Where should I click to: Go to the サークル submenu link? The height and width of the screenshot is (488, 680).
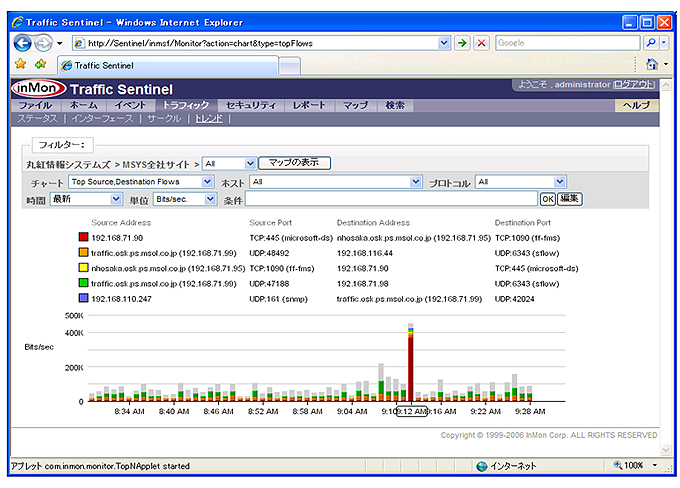pos(164,119)
